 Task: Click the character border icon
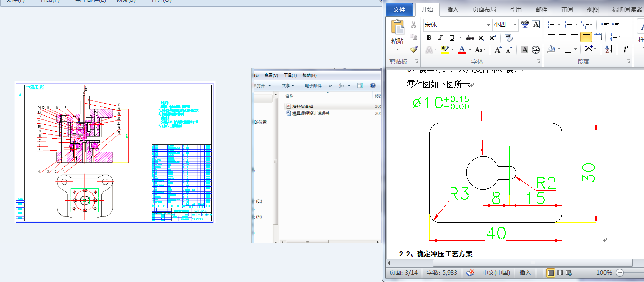536,24
